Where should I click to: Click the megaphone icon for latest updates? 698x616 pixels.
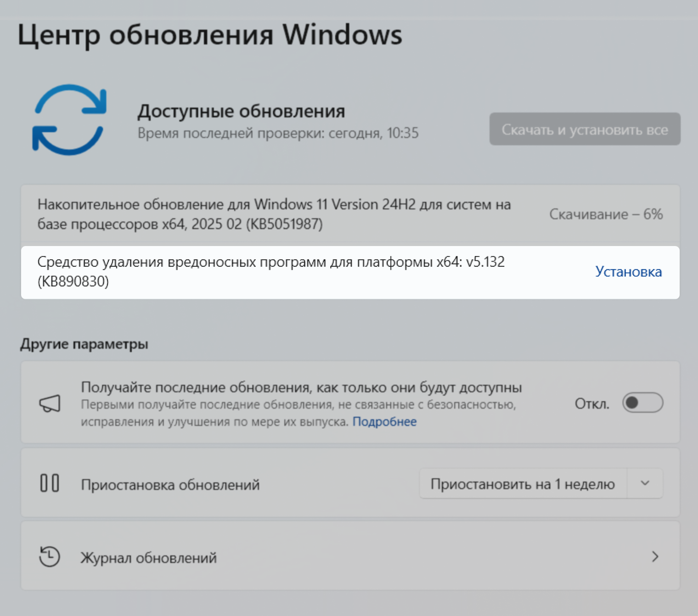[50, 403]
